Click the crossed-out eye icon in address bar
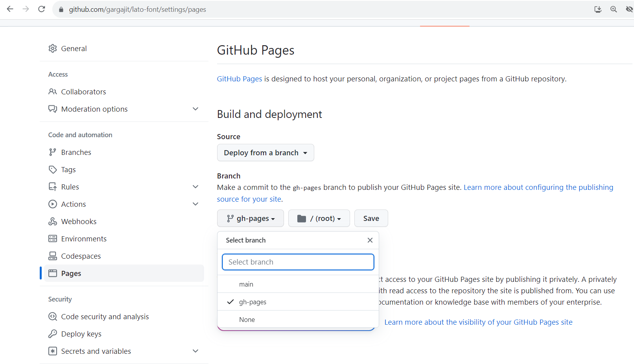Viewport: 634px width, 364px height. point(629,9)
